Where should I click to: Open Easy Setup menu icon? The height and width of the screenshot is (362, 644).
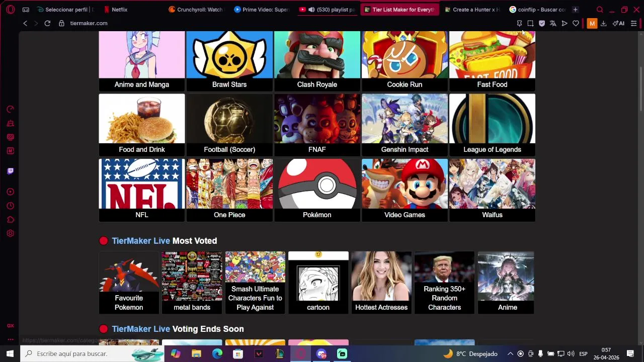pyautogui.click(x=634, y=23)
